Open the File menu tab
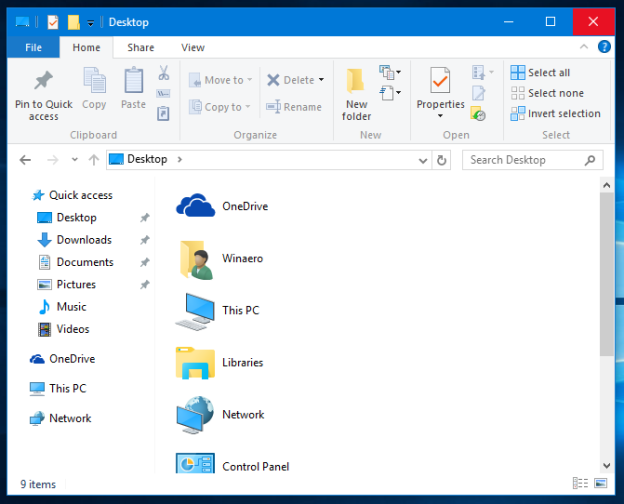Viewport: 624px width, 504px height. (33, 47)
